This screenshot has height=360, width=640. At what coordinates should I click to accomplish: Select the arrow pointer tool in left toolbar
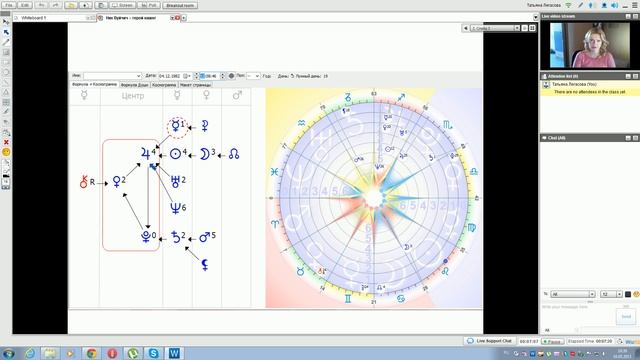point(6,32)
